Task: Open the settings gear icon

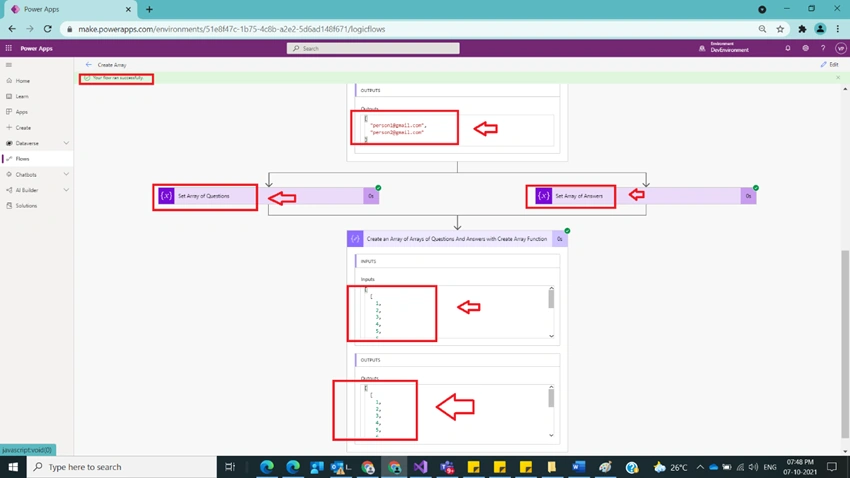Action: pyautogui.click(x=806, y=48)
